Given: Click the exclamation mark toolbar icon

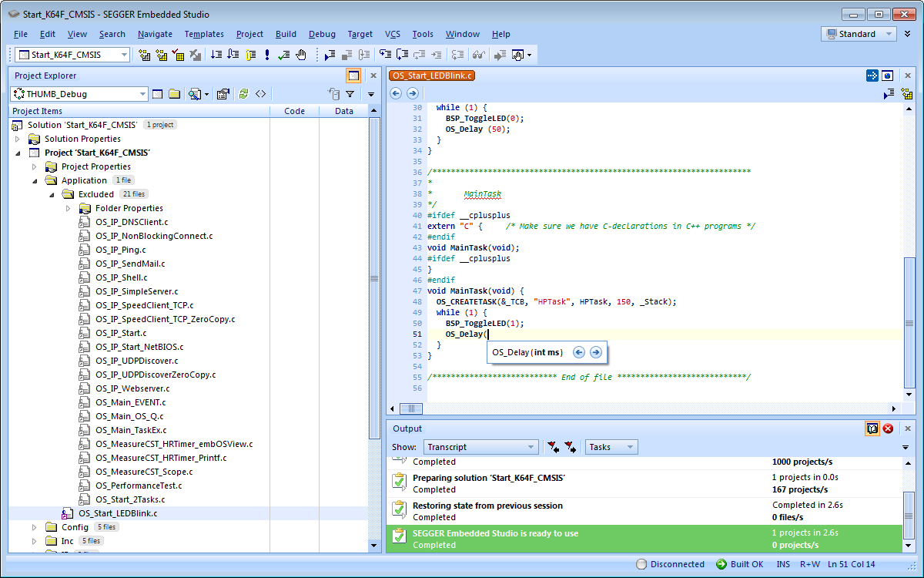Looking at the screenshot, I should 267,55.
